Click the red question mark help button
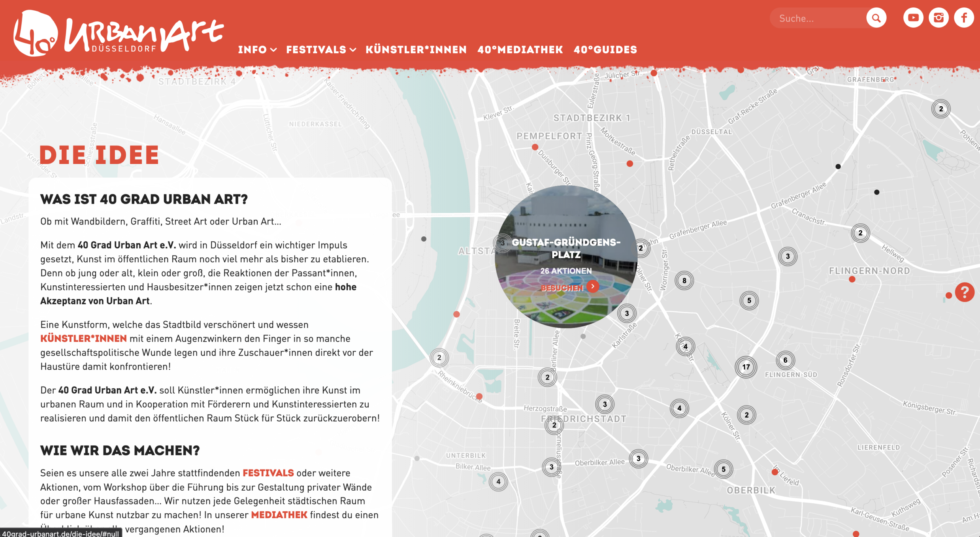 (964, 292)
